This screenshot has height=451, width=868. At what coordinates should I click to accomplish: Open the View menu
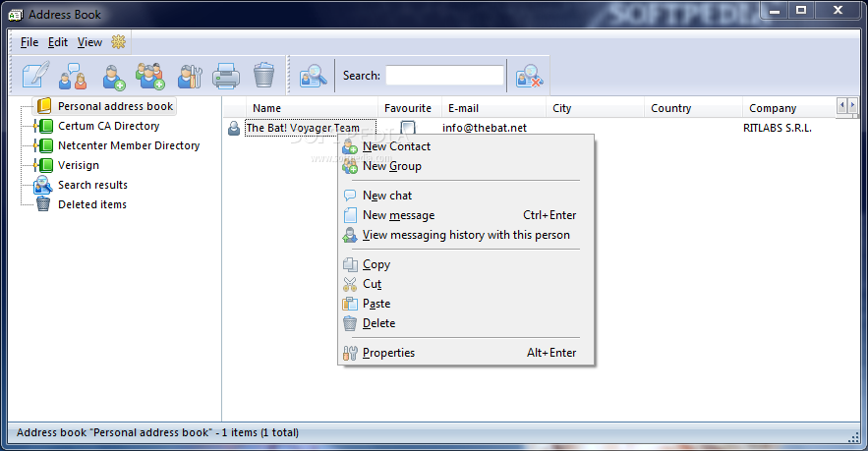(89, 42)
